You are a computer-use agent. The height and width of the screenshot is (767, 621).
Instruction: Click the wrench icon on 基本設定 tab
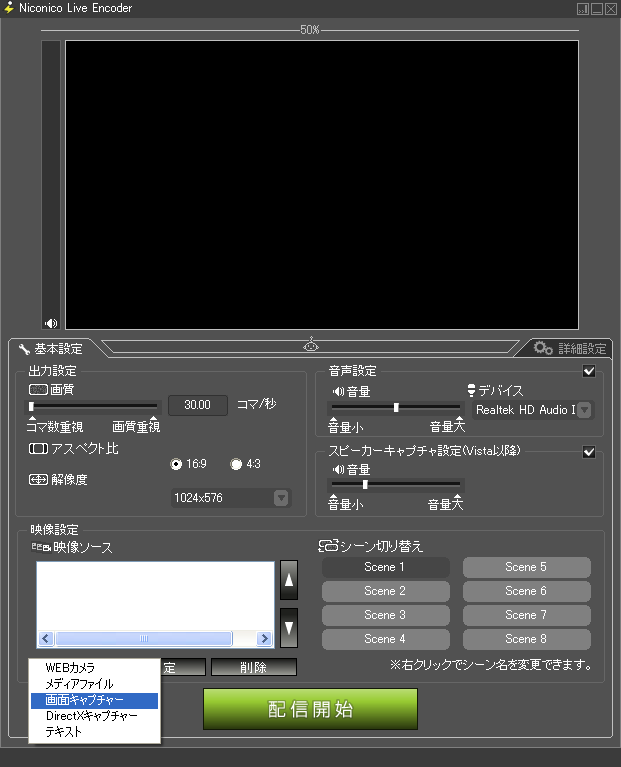pos(24,349)
